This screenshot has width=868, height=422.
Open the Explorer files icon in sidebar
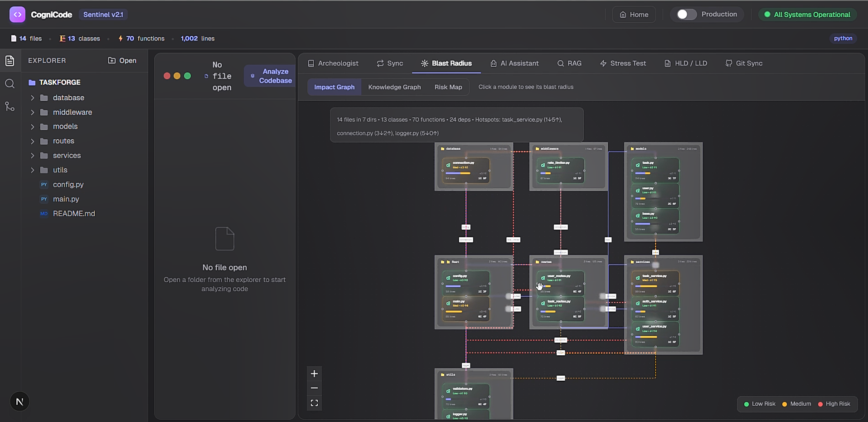10,61
